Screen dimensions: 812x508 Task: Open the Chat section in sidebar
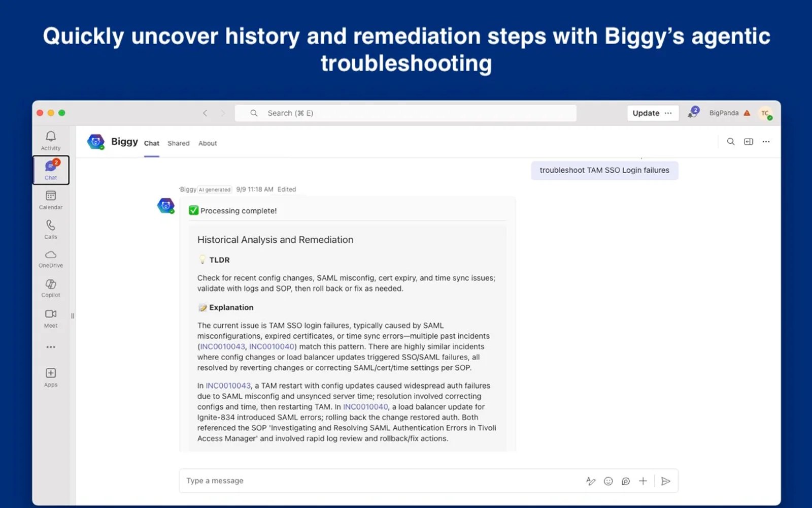(51, 170)
